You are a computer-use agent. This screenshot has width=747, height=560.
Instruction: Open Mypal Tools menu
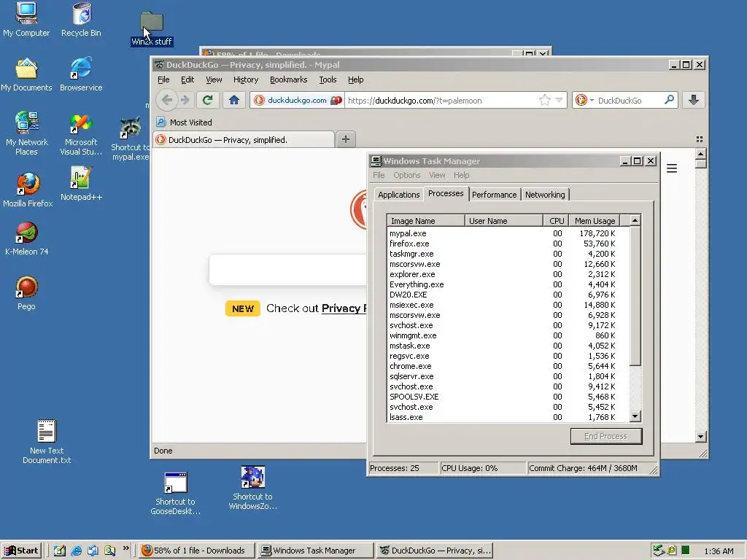(328, 79)
